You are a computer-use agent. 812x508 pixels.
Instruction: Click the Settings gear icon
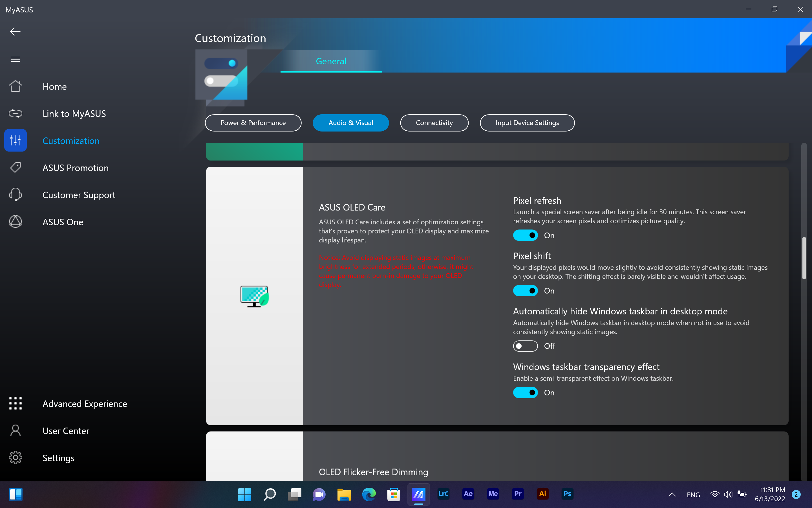[x=16, y=457]
